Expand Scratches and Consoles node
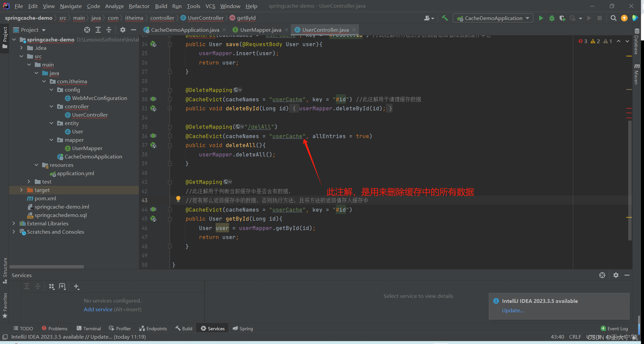The image size is (644, 344). [x=14, y=232]
